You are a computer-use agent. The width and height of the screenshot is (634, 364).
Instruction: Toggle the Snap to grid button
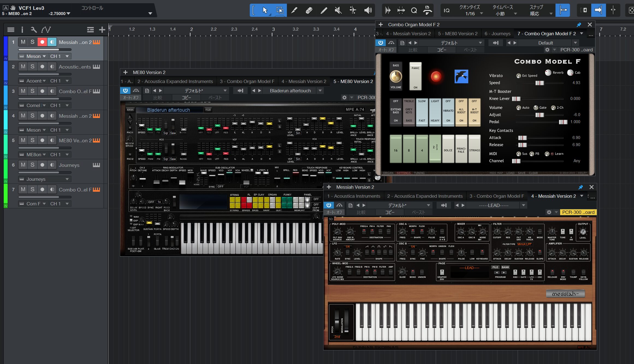tap(563, 10)
